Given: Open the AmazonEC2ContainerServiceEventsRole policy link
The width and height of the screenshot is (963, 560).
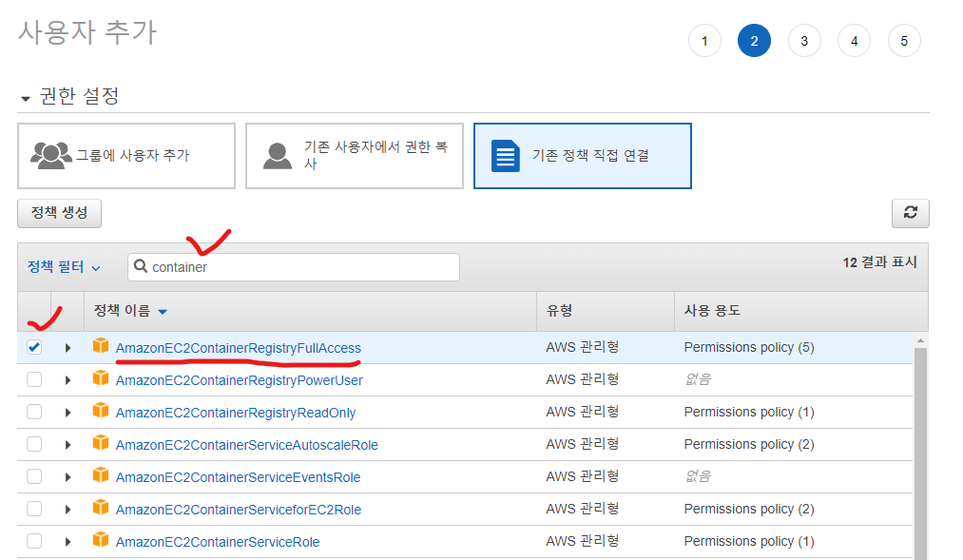Looking at the screenshot, I should point(239,477).
